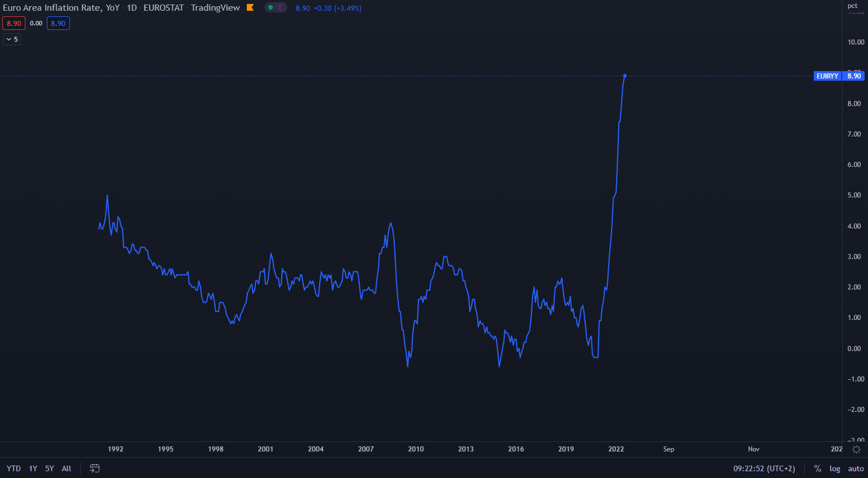Toggle auto scale mode

click(x=856, y=468)
